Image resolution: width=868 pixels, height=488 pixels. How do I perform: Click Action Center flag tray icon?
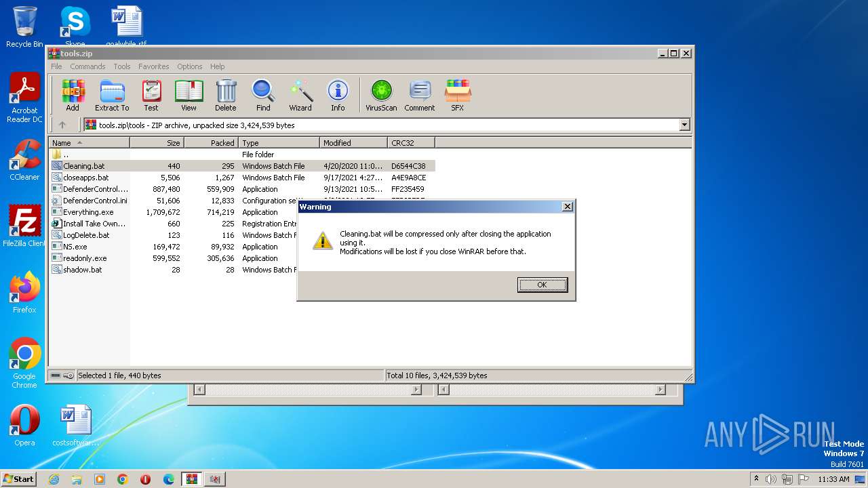tap(804, 479)
